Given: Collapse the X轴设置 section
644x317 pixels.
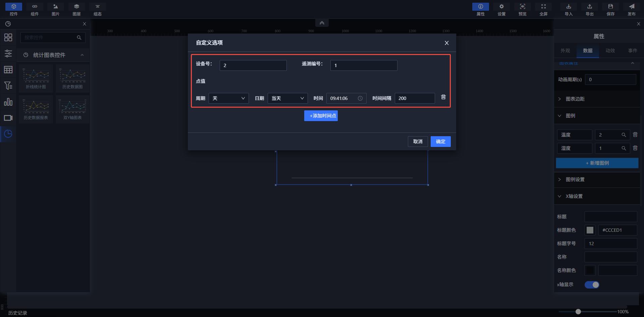Looking at the screenshot, I should coord(597,196).
